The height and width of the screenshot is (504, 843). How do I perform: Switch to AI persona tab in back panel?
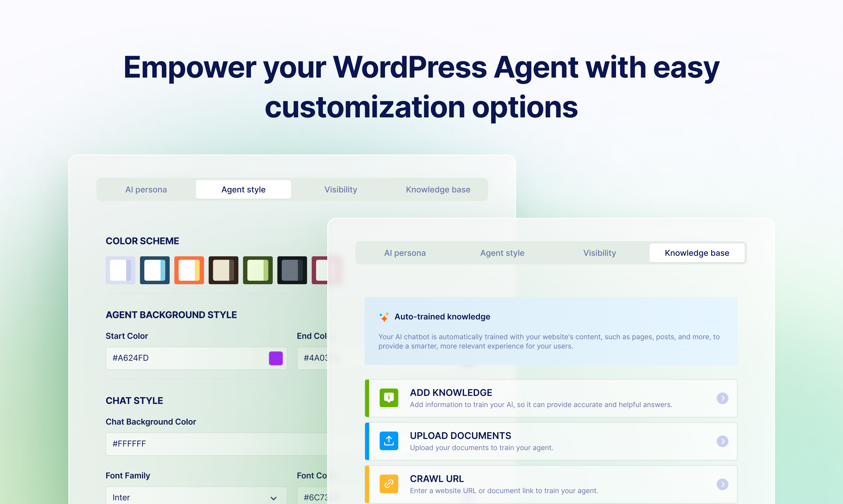146,190
